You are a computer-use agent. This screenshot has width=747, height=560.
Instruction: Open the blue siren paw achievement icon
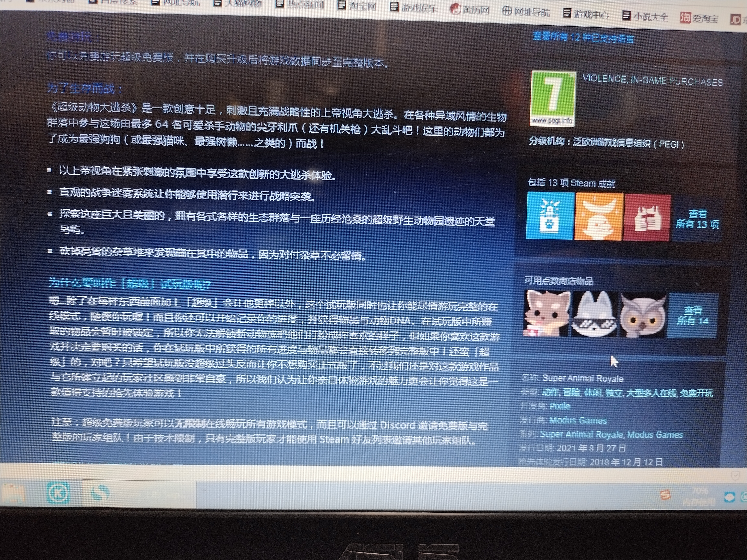pyautogui.click(x=550, y=215)
